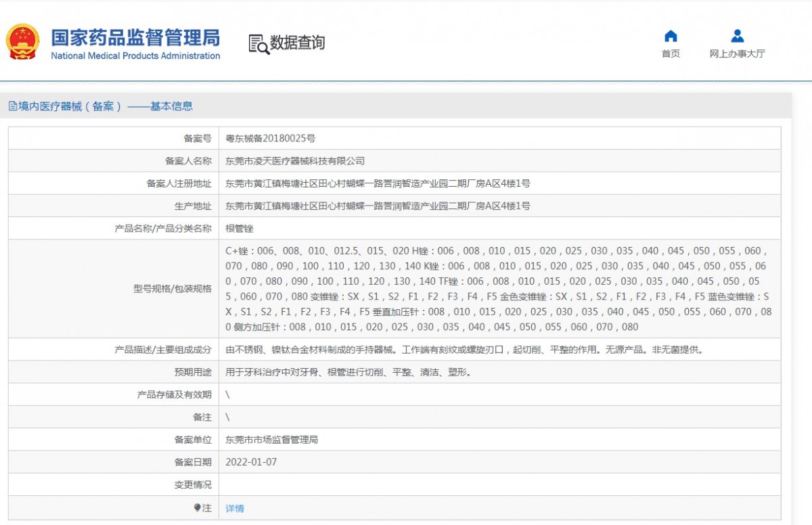Click the 型号规格/包装规格 label

point(173,288)
